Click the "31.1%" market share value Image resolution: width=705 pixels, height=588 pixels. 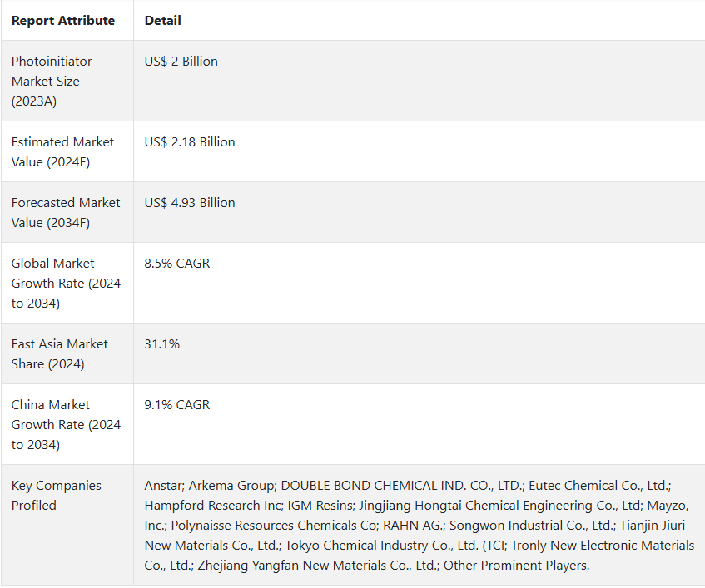(161, 344)
